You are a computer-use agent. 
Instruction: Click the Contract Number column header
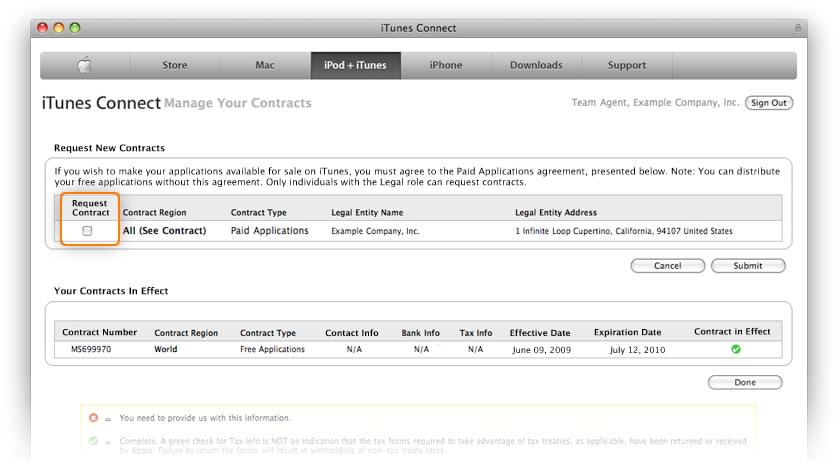pos(99,332)
